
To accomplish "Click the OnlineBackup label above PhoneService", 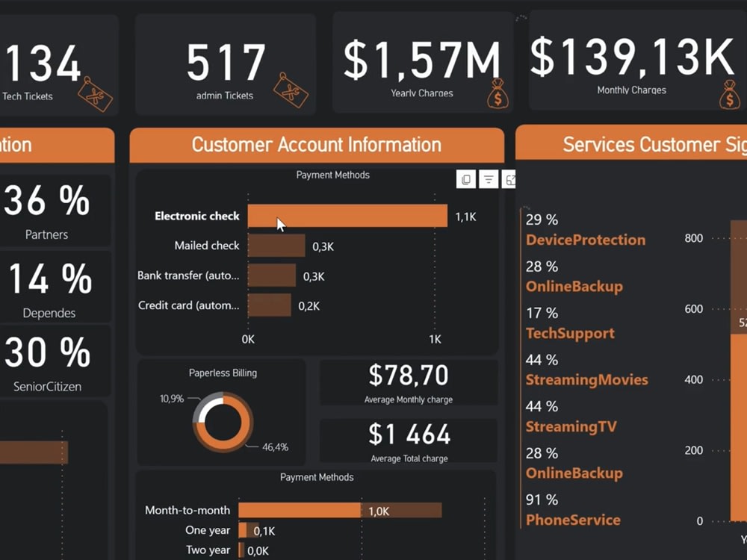I will tap(574, 473).
